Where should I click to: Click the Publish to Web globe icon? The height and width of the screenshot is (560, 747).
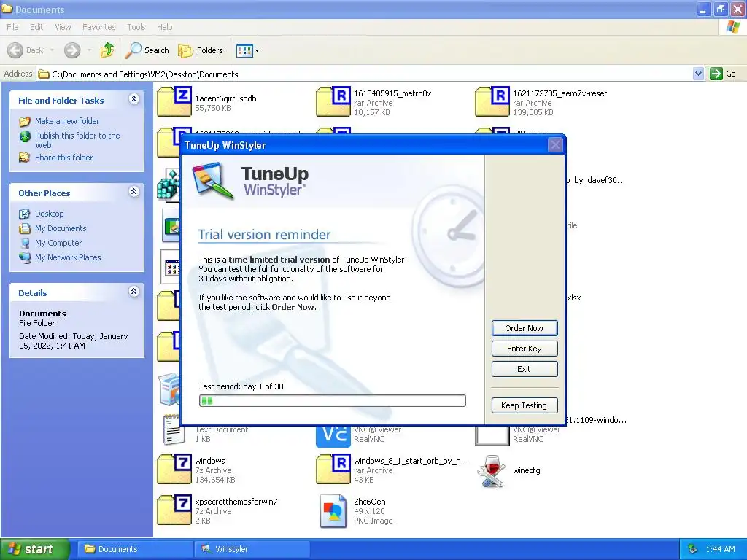coord(25,136)
